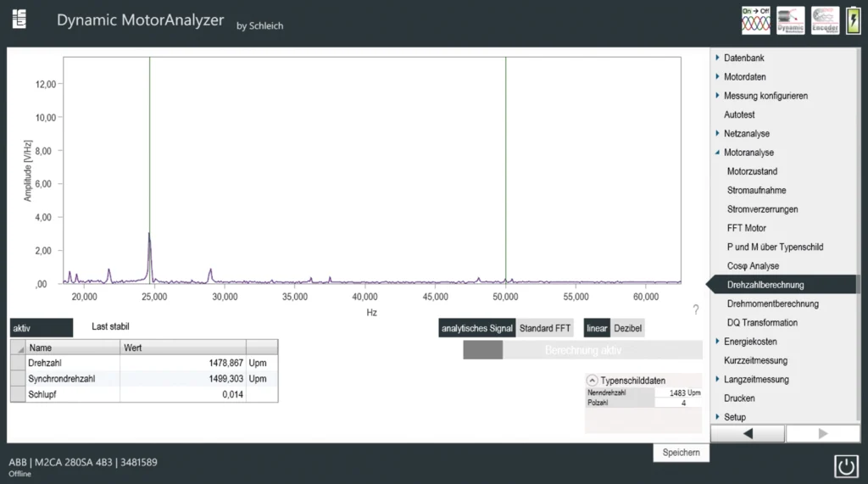Click the On/Off three-phase waveform icon
The height and width of the screenshot is (484, 868).
pos(755,20)
